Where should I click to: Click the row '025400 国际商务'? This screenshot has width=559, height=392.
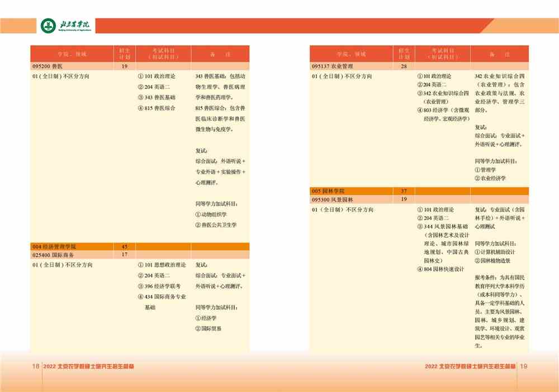click(x=140, y=255)
